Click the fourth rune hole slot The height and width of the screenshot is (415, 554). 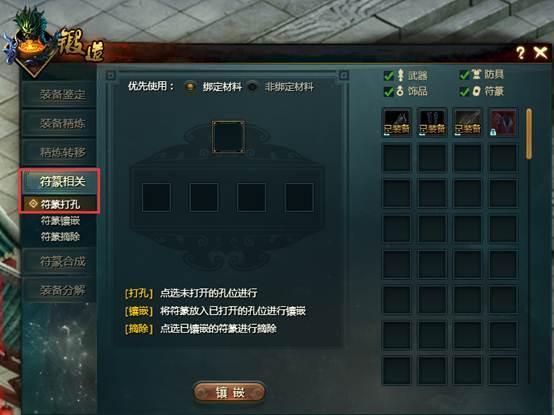pos(299,197)
